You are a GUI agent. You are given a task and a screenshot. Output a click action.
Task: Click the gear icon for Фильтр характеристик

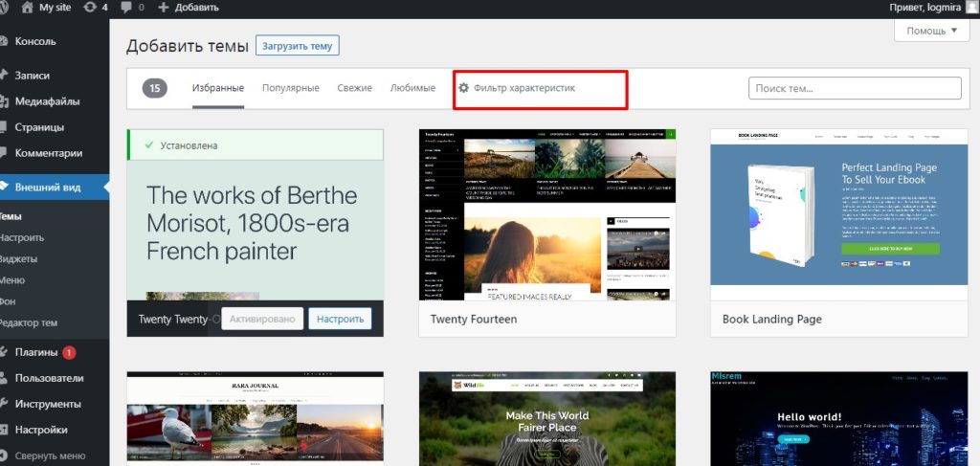(x=463, y=88)
